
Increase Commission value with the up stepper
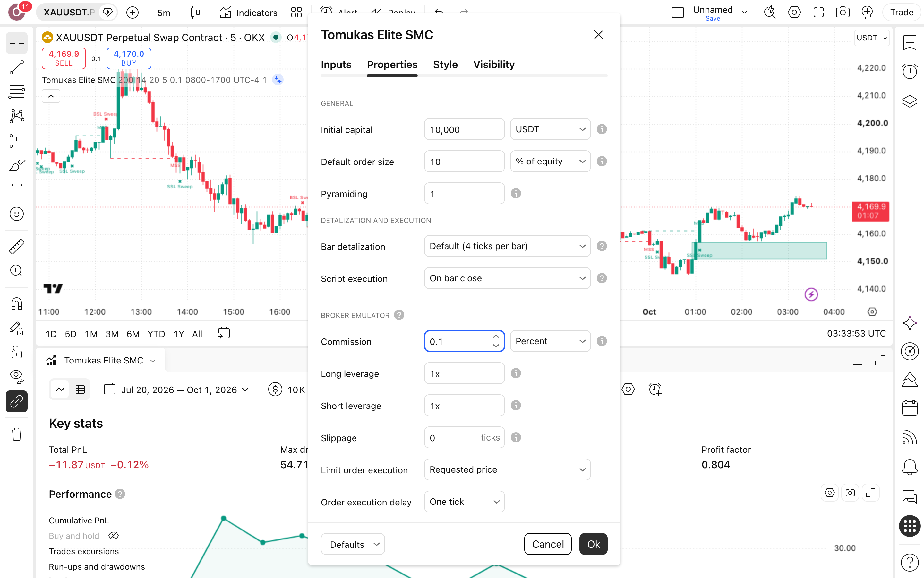pos(496,337)
